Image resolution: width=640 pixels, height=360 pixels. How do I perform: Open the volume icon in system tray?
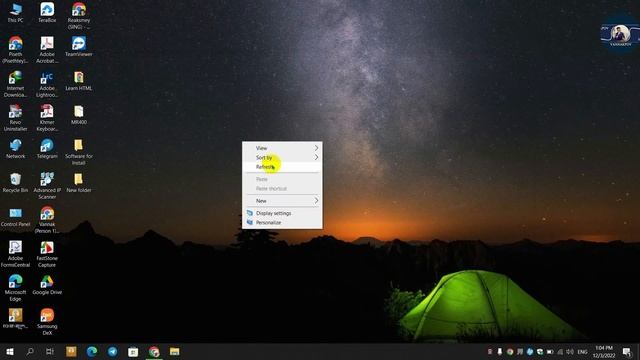(x=570, y=351)
